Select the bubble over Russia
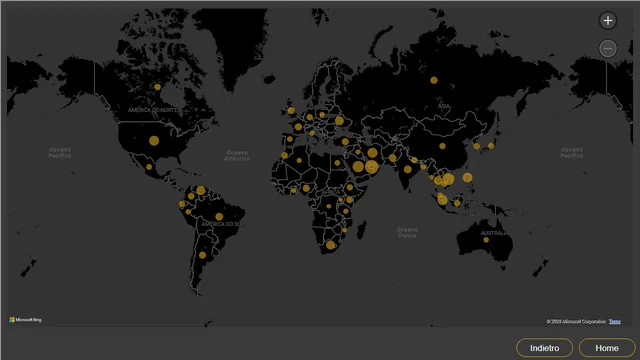 point(434,80)
